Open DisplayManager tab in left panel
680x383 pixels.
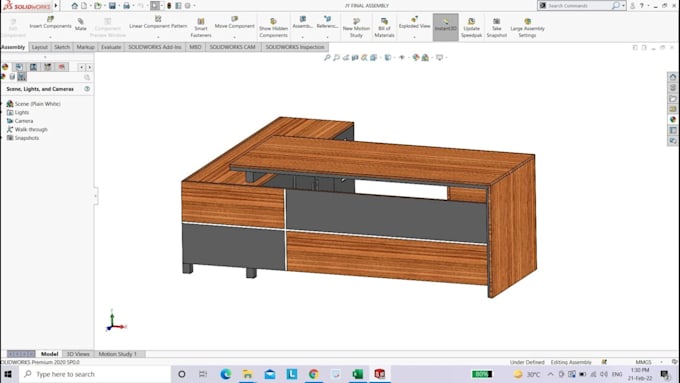tap(5, 67)
